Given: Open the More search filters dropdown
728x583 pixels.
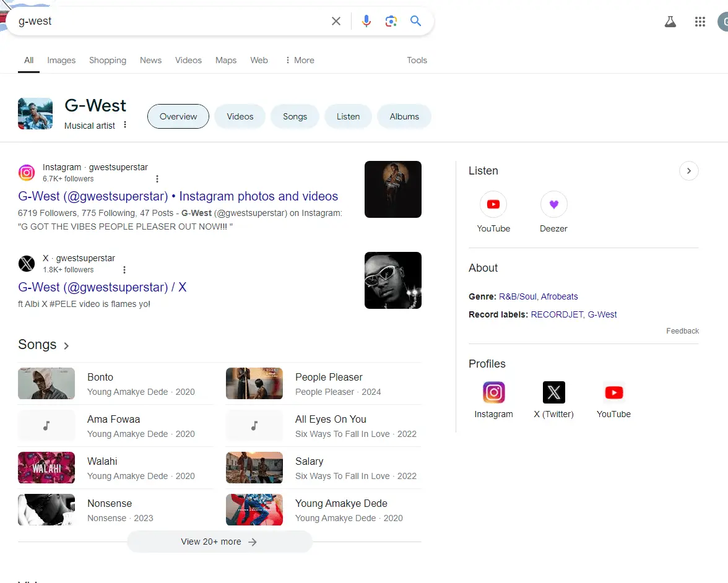Looking at the screenshot, I should tap(300, 61).
